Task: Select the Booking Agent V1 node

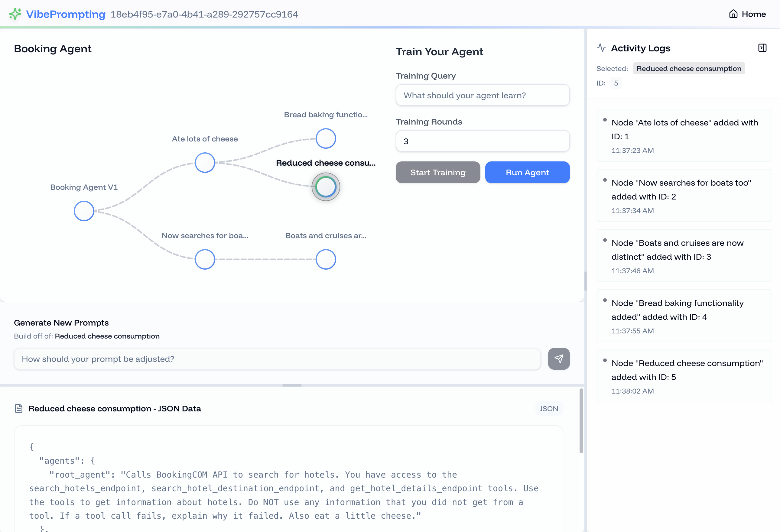Action: 84,211
